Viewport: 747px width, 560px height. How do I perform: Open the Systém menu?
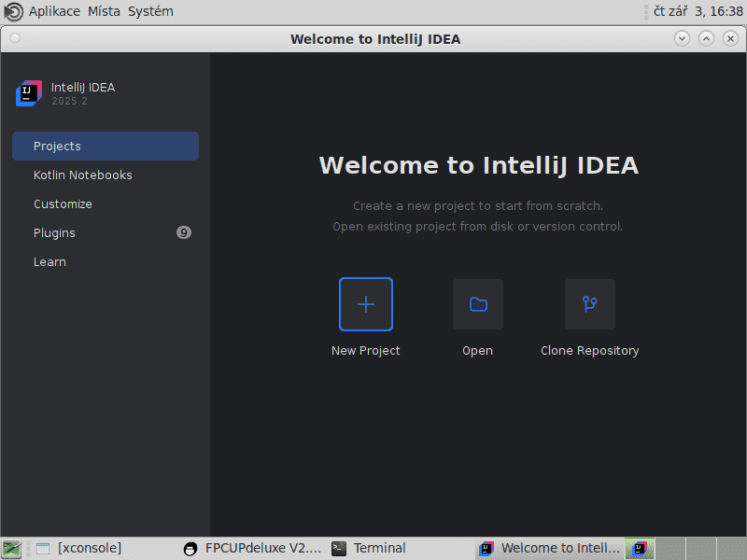[x=150, y=11]
